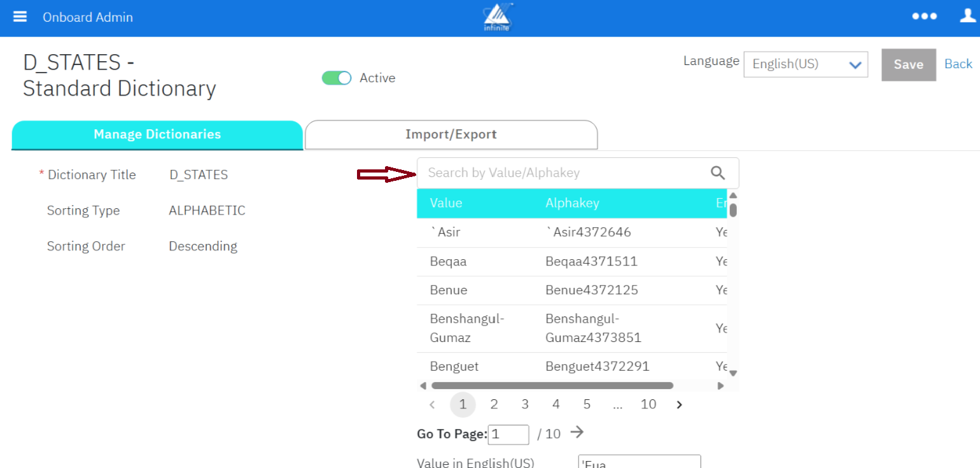Go to previous page using left chevron
Screen dimensions: 980x468
pyautogui.click(x=432, y=404)
